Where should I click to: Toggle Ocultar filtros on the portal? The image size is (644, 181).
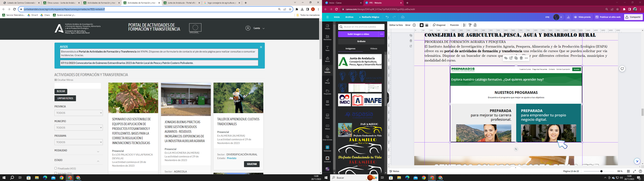coord(64,80)
